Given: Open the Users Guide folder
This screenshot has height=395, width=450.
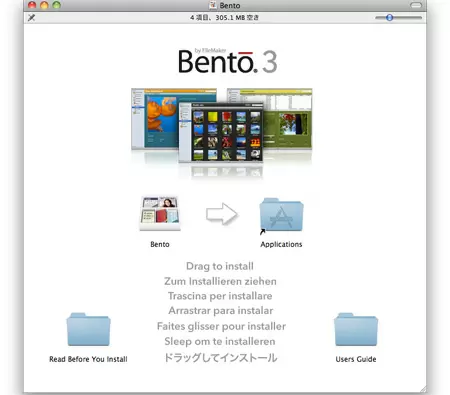Looking at the screenshot, I should 356,329.
